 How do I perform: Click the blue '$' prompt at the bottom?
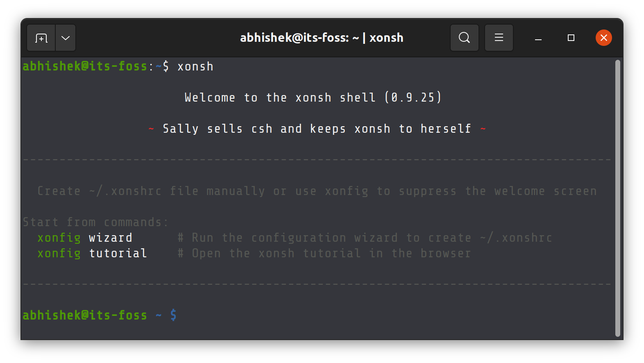[x=173, y=315]
